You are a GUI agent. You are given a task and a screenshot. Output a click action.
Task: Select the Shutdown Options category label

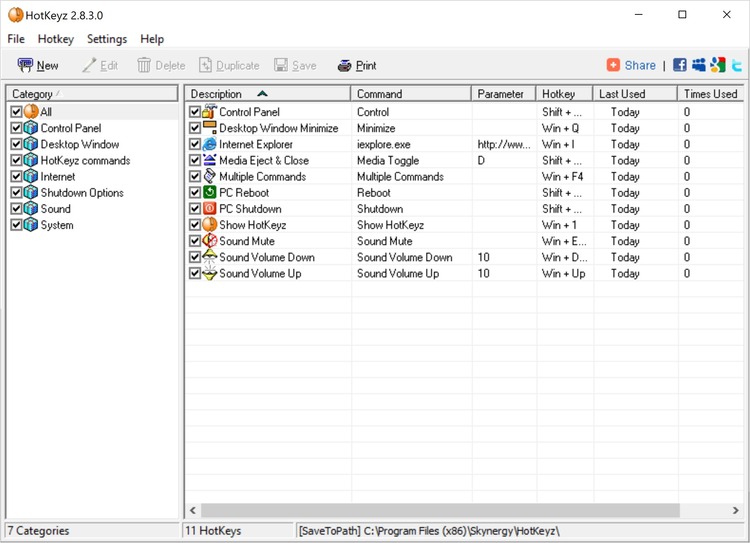click(82, 193)
